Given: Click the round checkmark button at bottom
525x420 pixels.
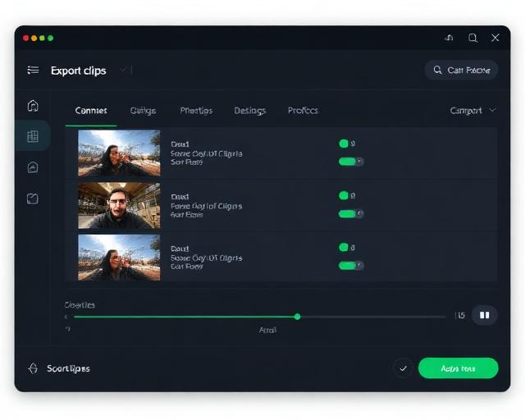Looking at the screenshot, I should pos(403,368).
